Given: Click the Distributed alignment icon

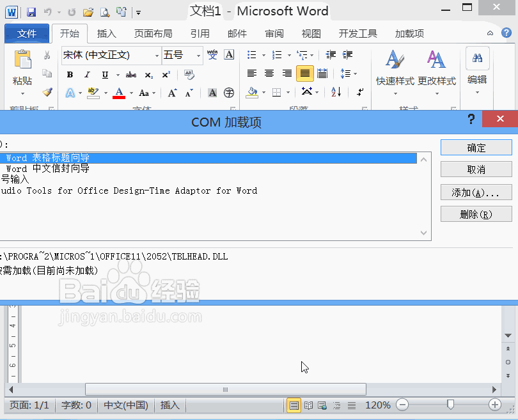Looking at the screenshot, I should pyautogui.click(x=322, y=74).
